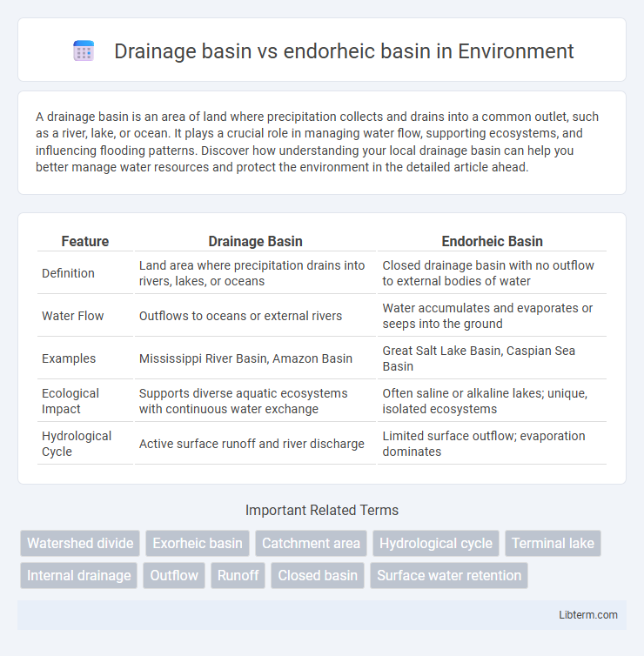644x656 pixels.
Task: Click the intro paragraph about drainage basins
Action: coord(317,142)
